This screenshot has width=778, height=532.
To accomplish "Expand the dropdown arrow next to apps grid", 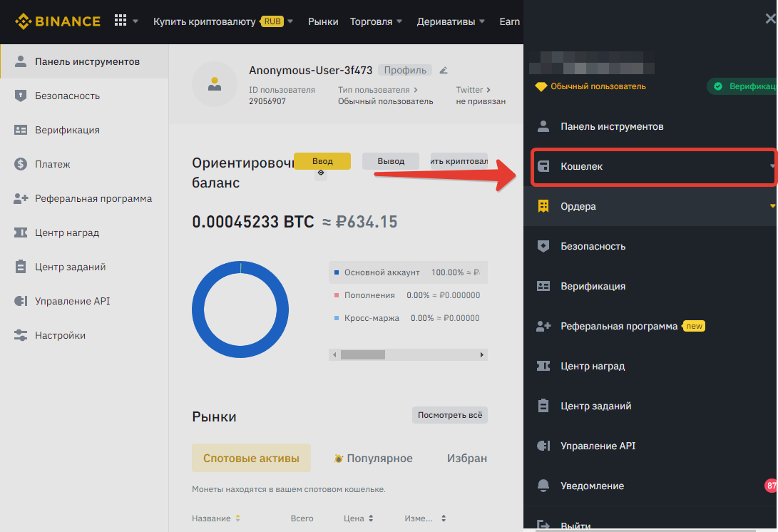I will coord(135,21).
